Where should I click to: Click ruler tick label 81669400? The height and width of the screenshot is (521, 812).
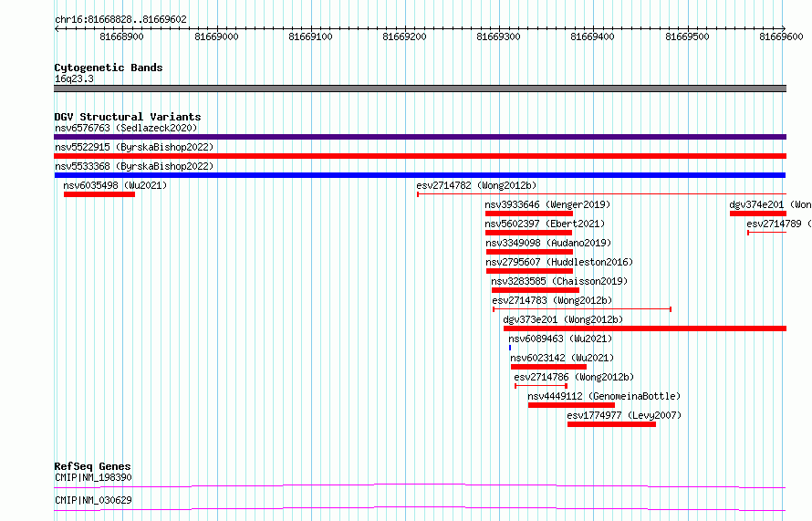coord(592,36)
